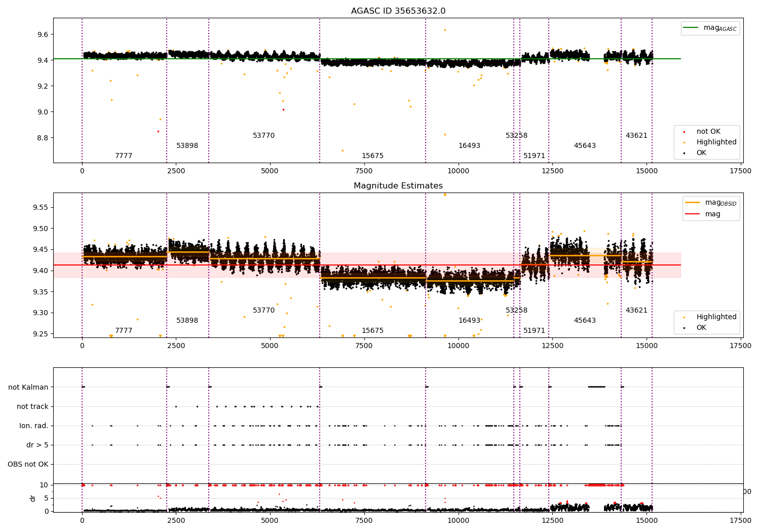Click the 'dr > 5' row label

coord(37,445)
